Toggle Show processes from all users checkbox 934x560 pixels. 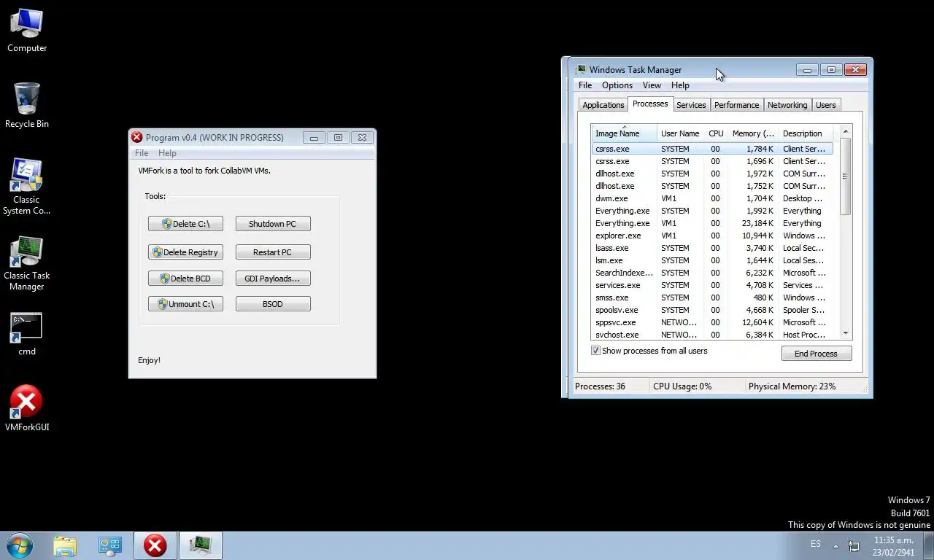point(595,351)
